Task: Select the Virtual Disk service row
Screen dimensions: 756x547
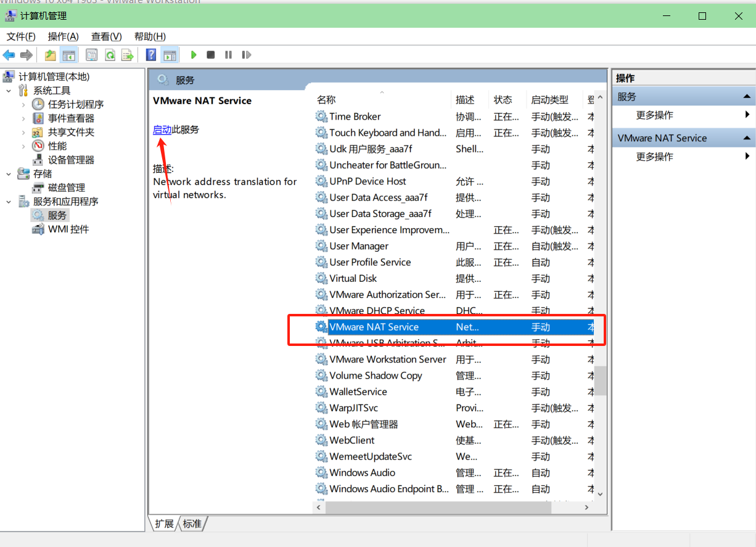Action: (x=454, y=278)
